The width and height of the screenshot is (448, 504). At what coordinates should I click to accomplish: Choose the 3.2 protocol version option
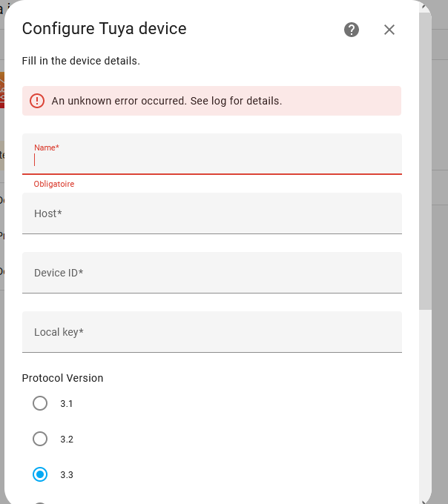point(40,439)
